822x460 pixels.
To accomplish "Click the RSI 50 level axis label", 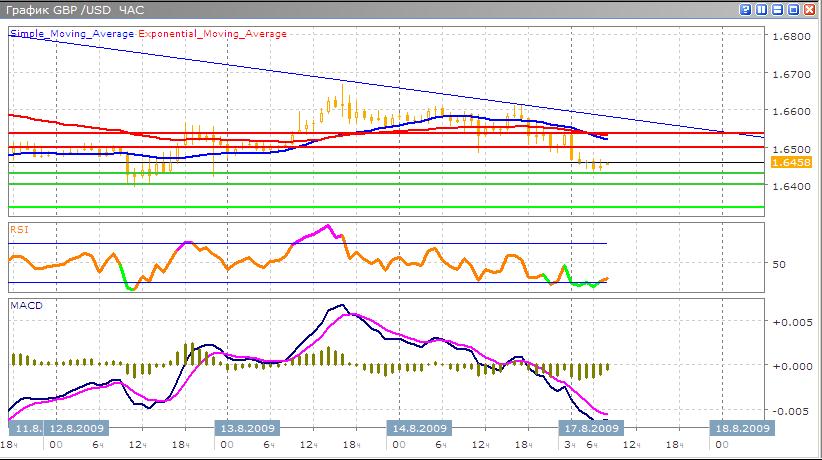I will [x=781, y=264].
